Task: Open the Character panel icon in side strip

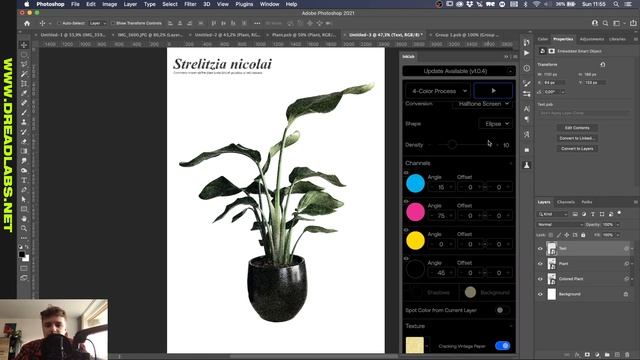Action: click(527, 109)
